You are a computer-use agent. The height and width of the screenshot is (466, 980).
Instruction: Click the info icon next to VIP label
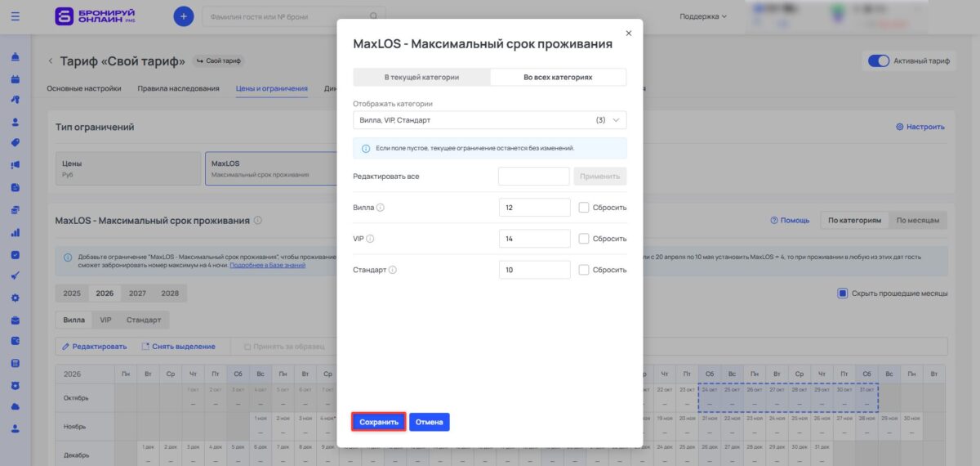pyautogui.click(x=370, y=239)
